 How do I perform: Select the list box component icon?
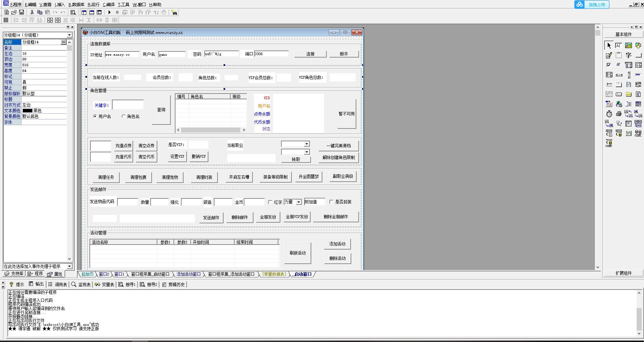pyautogui.click(x=638, y=65)
